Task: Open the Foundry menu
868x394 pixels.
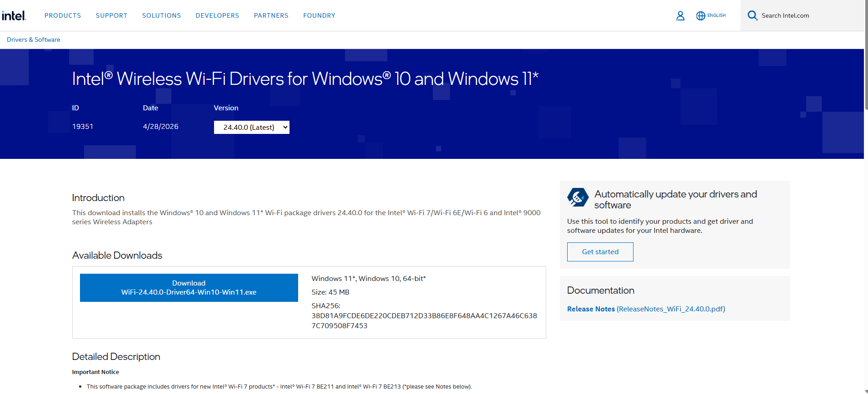Action: point(319,15)
